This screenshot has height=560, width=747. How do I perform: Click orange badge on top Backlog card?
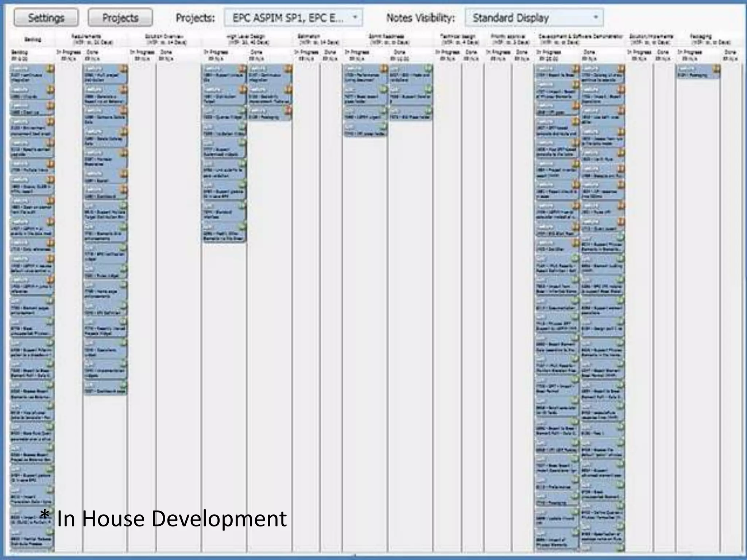[x=50, y=69]
